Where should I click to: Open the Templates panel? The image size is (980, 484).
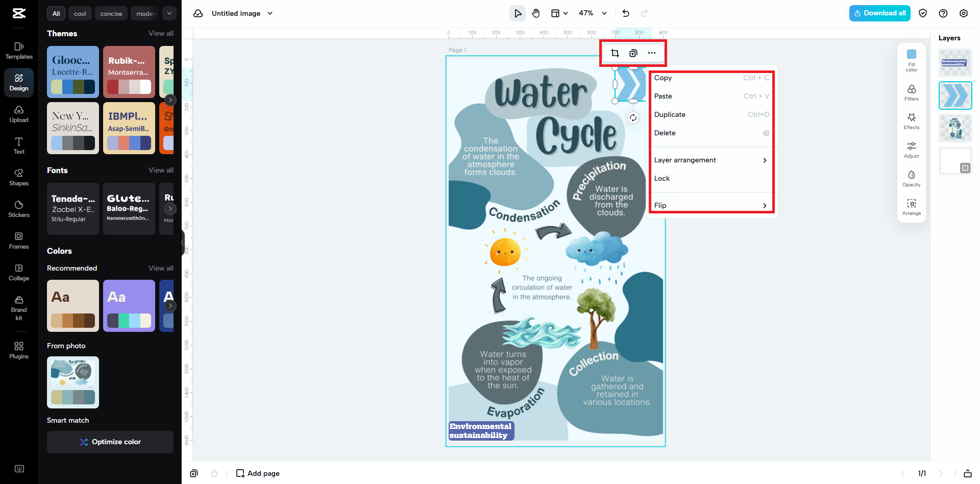click(19, 51)
